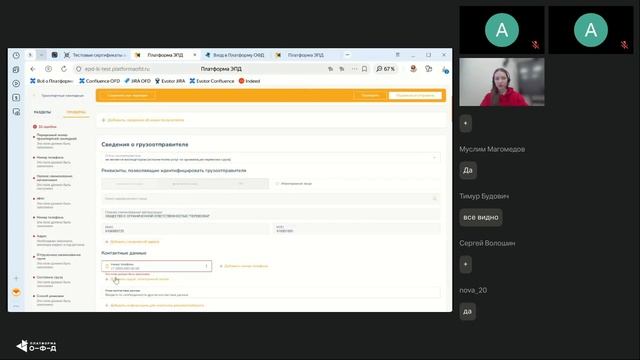640x360 pixels.
Task: Open the Indeed bookmark
Action: tap(249, 81)
